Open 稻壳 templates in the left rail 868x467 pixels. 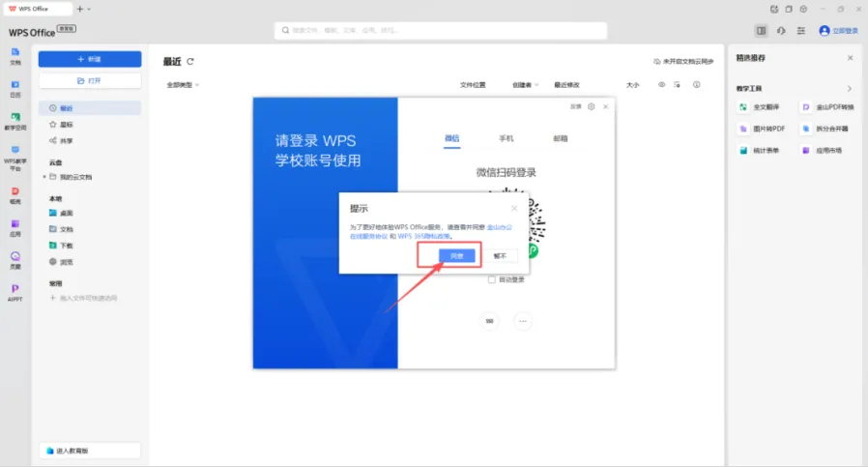point(14,195)
